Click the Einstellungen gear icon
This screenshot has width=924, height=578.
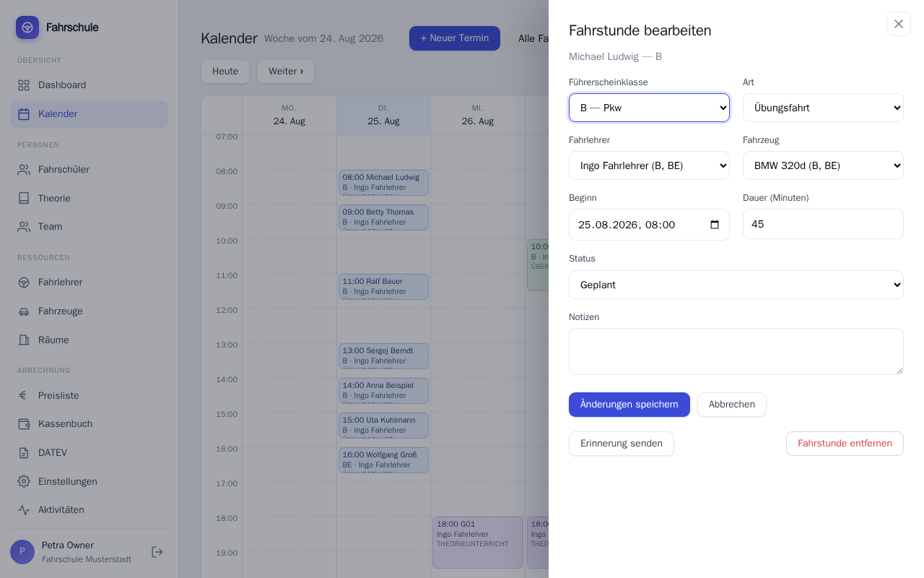click(x=24, y=482)
